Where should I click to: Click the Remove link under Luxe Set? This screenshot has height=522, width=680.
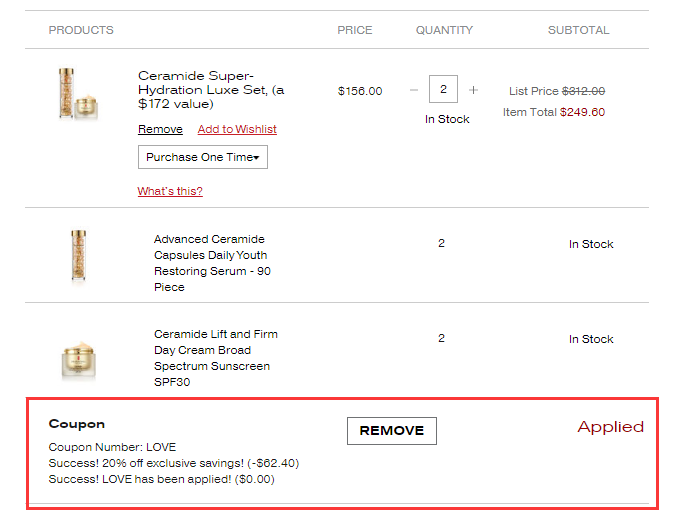[x=160, y=129]
